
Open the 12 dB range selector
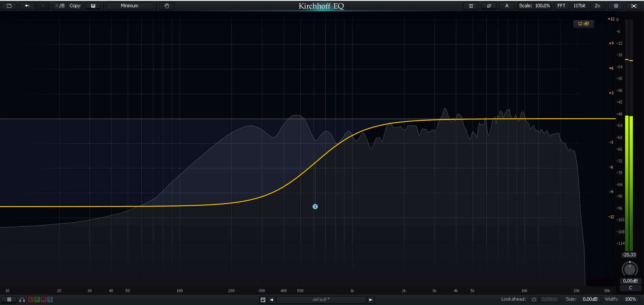coord(583,24)
